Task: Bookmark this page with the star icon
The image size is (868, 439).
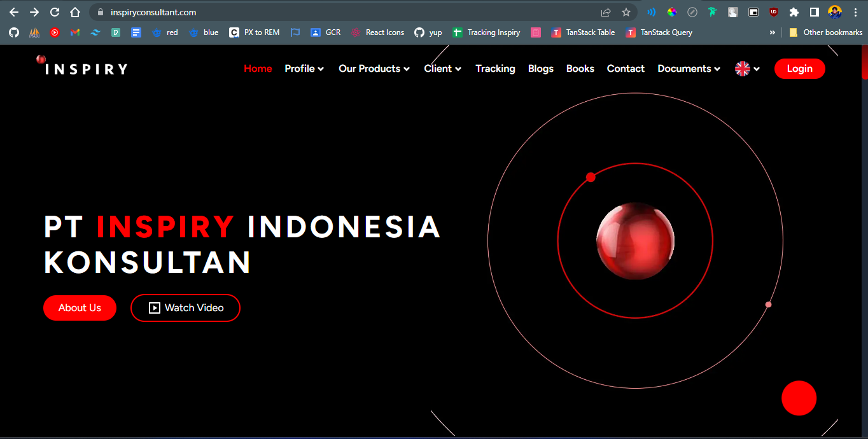Action: [626, 12]
